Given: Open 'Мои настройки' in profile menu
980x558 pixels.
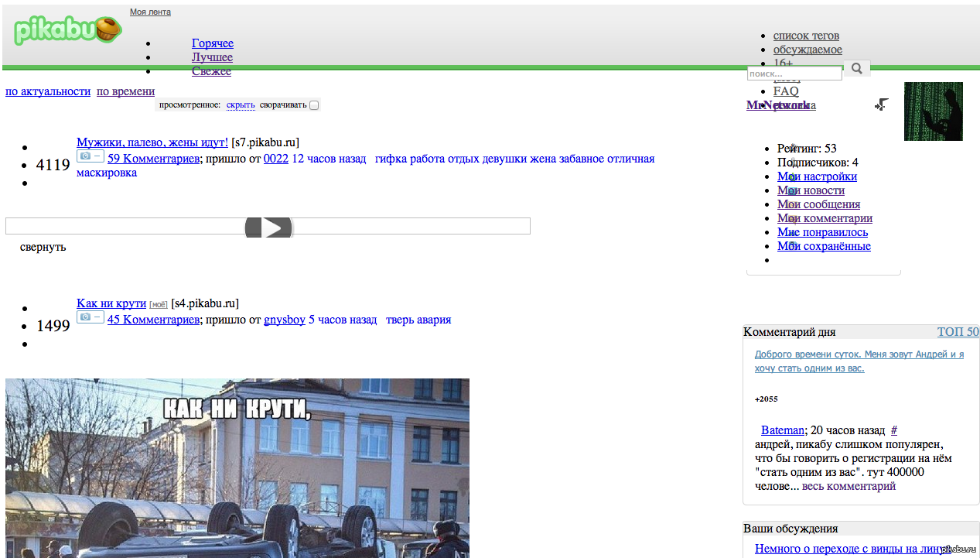Looking at the screenshot, I should (817, 176).
